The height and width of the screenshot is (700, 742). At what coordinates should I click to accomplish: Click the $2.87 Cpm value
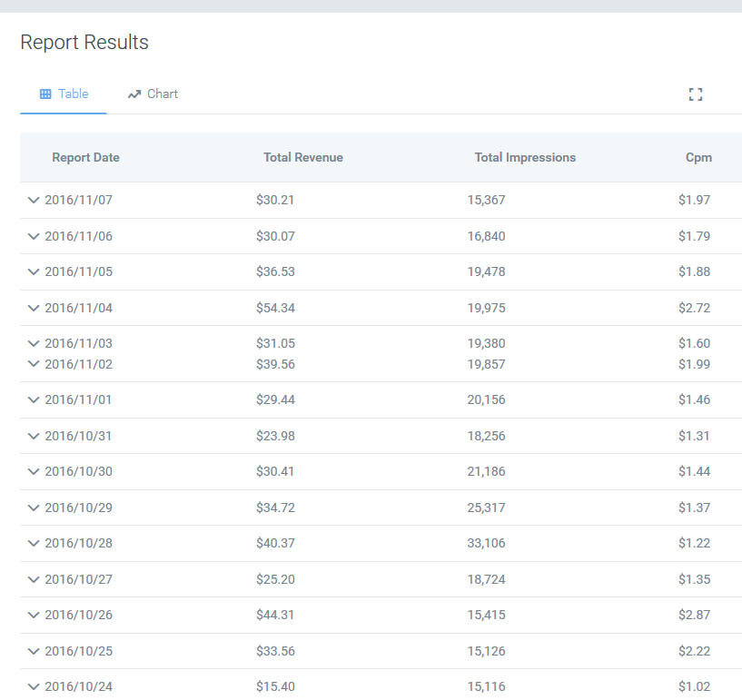click(694, 615)
